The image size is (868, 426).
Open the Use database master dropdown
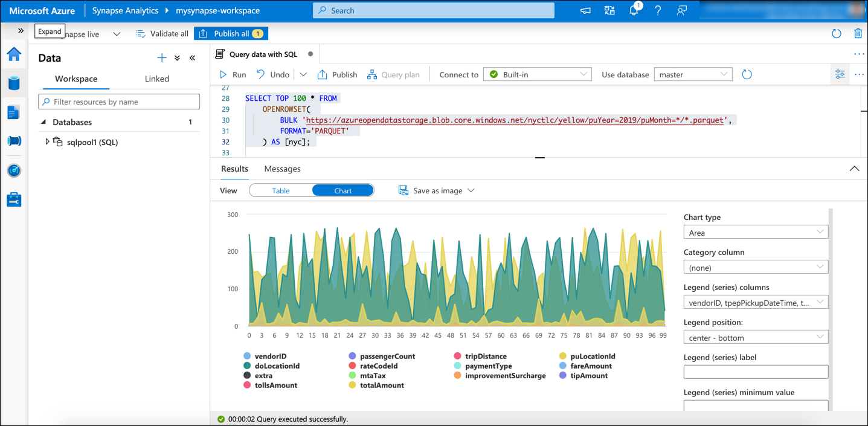(x=693, y=74)
